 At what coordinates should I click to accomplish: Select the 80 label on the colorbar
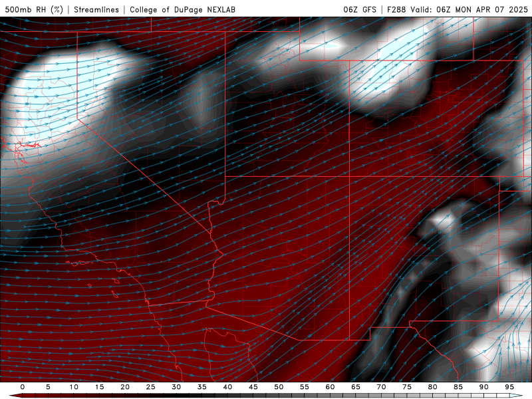tap(432, 387)
